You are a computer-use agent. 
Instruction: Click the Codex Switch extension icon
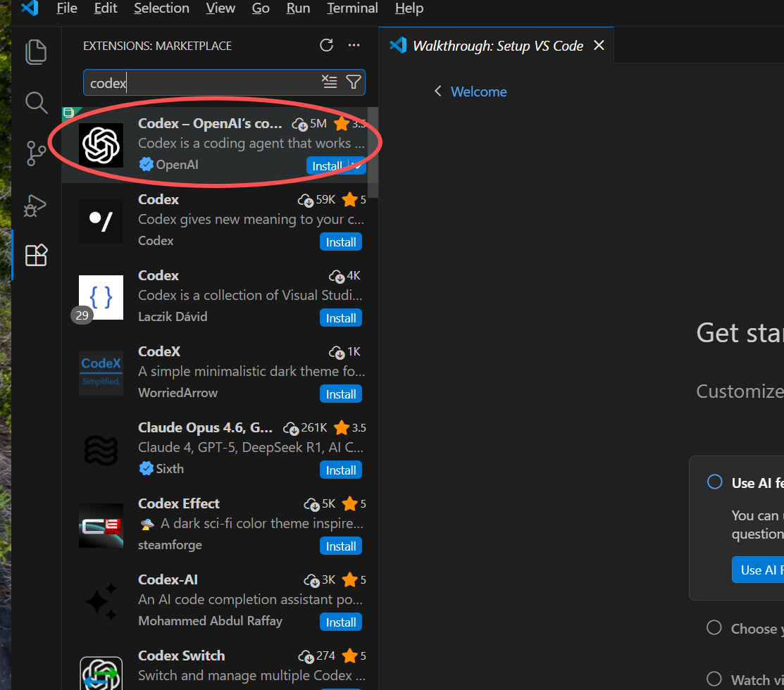[101, 673]
